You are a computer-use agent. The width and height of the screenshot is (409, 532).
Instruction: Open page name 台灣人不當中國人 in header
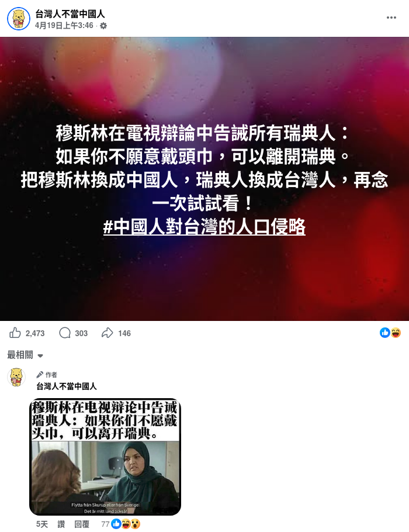(x=70, y=14)
